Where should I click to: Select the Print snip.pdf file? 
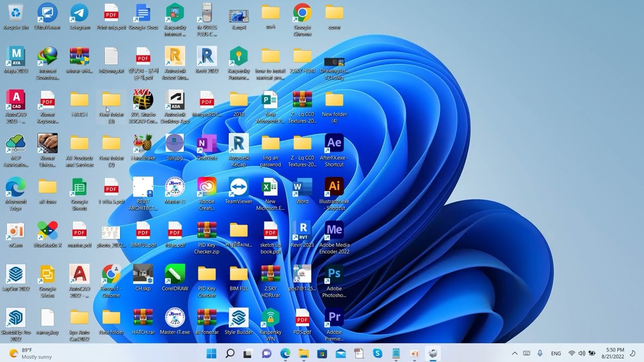pyautogui.click(x=111, y=17)
